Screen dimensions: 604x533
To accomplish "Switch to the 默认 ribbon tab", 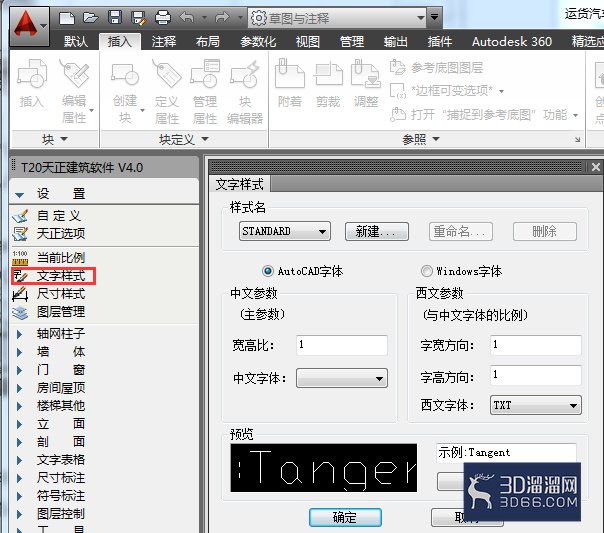I will coord(76,41).
